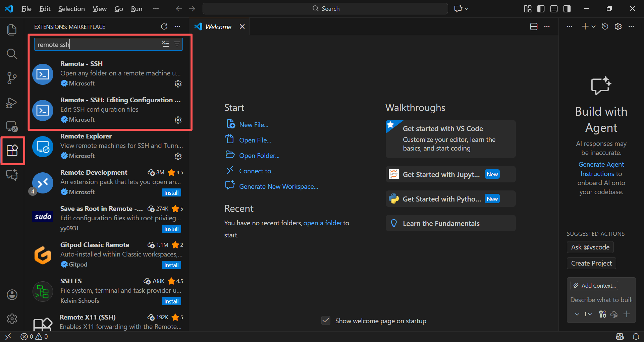644x342 pixels.
Task: Open the Source Control view
Action: [12, 78]
